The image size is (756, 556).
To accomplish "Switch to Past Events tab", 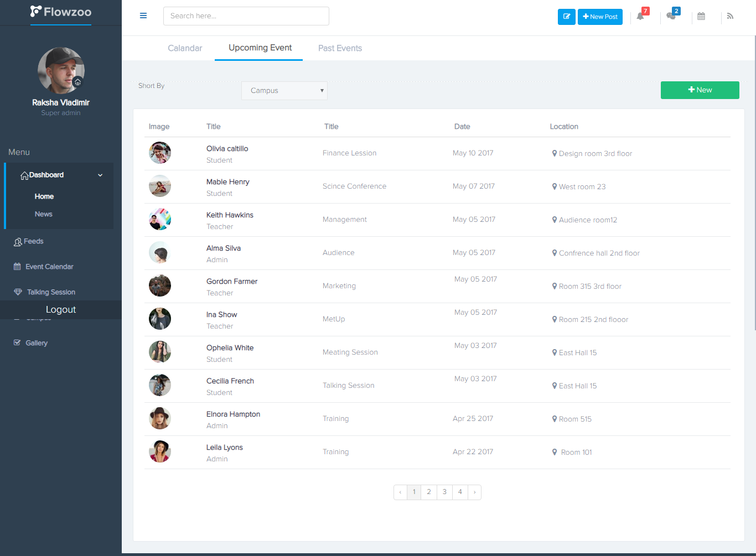I will pos(340,48).
